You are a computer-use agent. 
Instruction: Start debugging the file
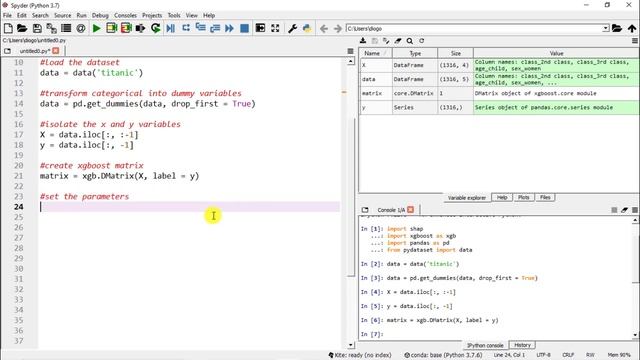(x=171, y=28)
